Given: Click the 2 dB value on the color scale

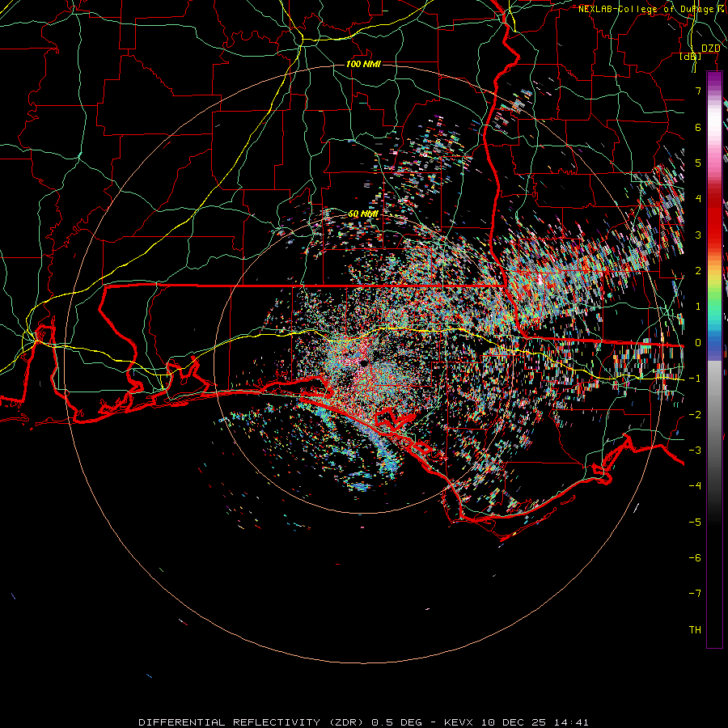Looking at the screenshot, I should (698, 271).
